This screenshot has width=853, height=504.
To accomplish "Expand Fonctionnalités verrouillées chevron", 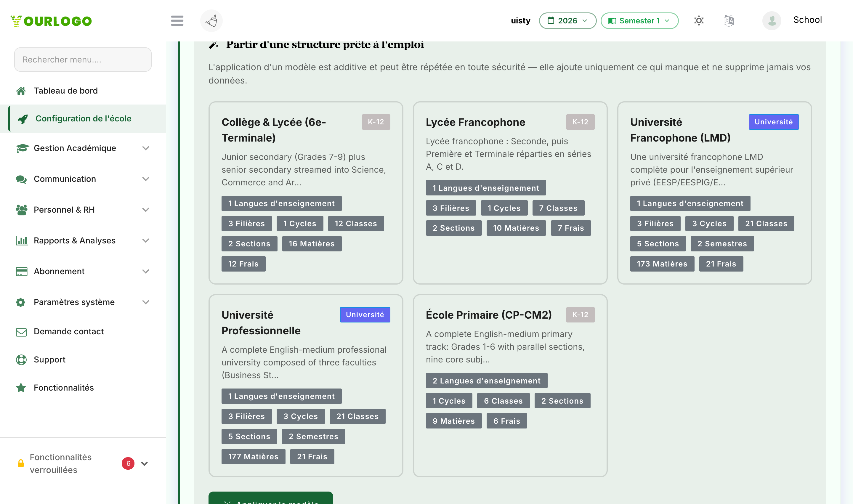I will click(144, 463).
